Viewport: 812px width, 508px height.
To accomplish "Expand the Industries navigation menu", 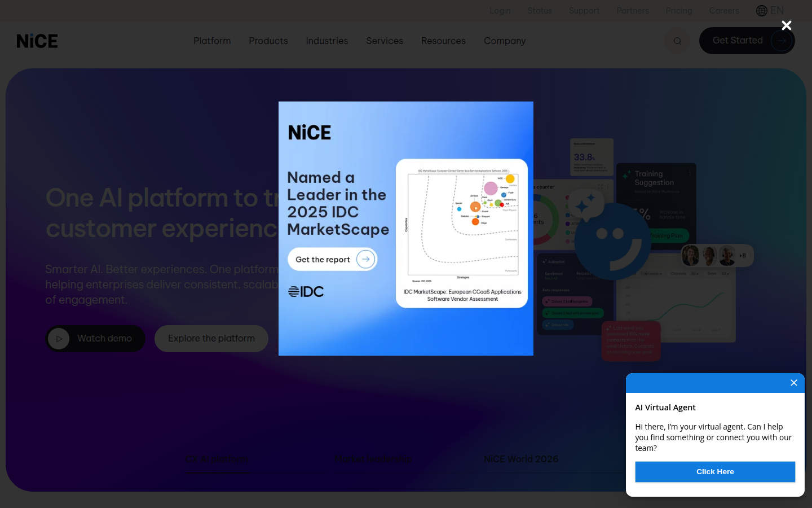I will coord(327,41).
